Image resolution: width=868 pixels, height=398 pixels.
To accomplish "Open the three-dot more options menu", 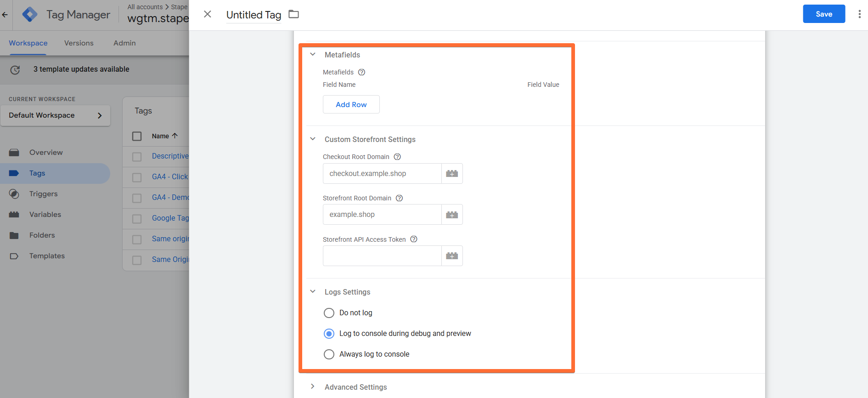I will (x=859, y=14).
